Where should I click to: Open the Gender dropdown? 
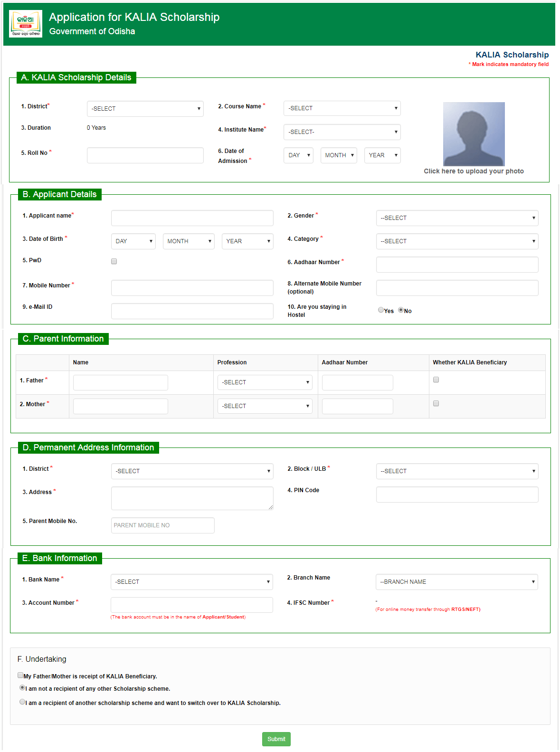coord(457,218)
